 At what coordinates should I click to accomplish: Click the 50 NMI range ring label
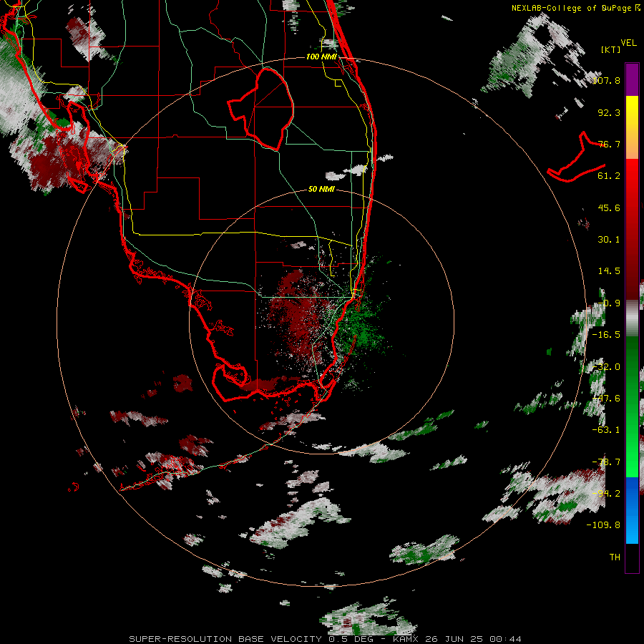click(x=321, y=190)
